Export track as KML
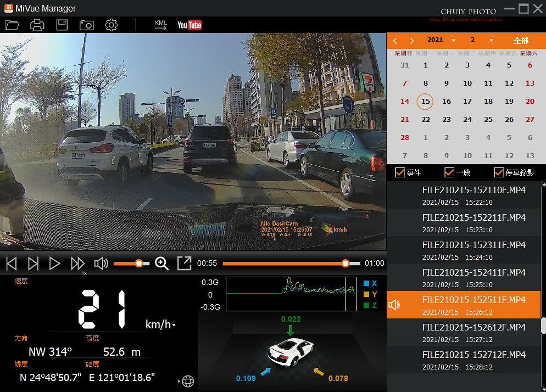This screenshot has width=546, height=392. tap(161, 25)
